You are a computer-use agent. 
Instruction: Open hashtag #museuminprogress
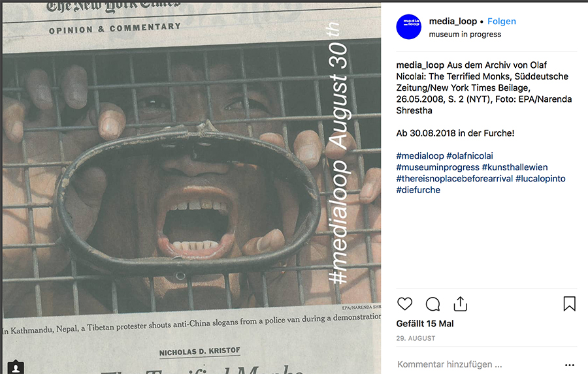tap(438, 167)
